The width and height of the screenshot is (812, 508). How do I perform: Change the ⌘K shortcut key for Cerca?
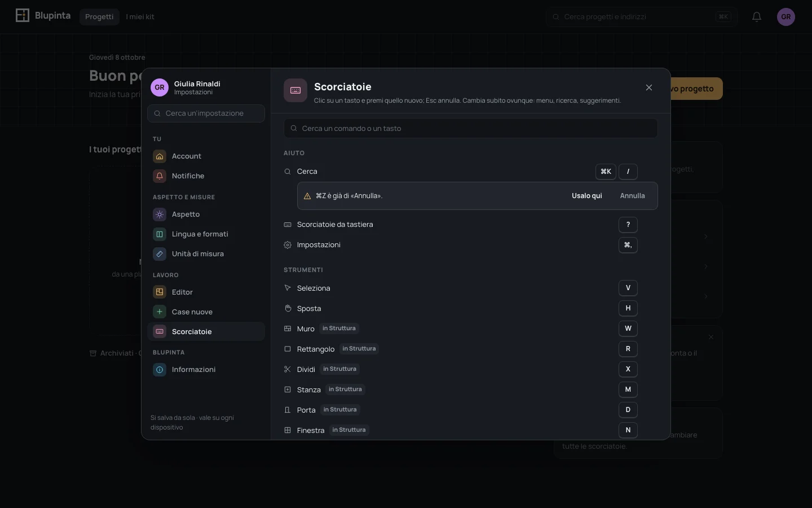pos(606,172)
